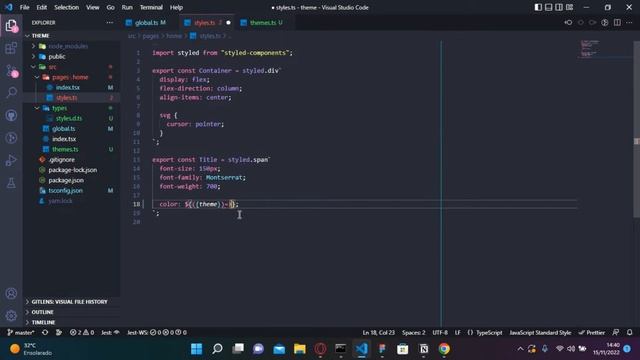
Task: Open the GitHub view in activity bar
Action: (x=11, y=116)
